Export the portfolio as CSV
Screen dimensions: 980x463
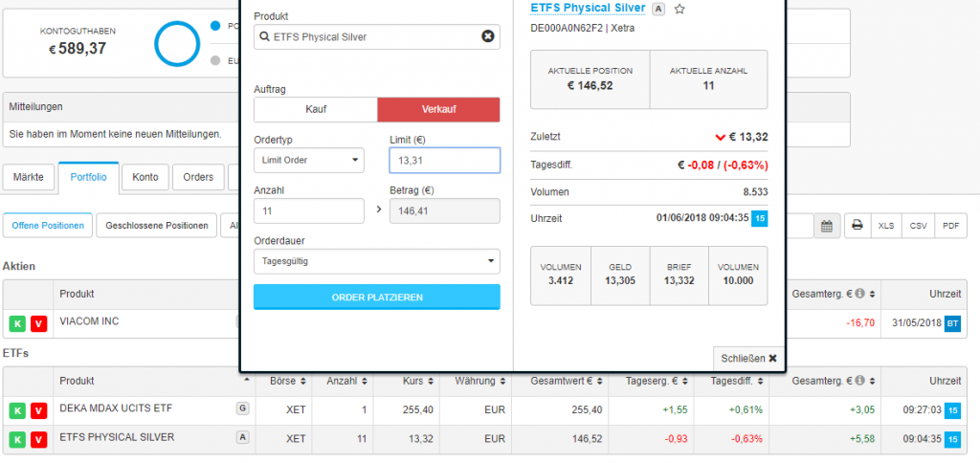click(x=919, y=226)
